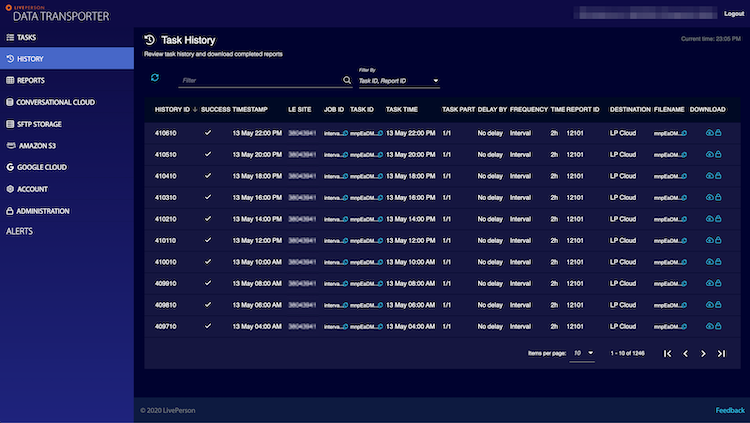The height and width of the screenshot is (423, 750).
Task: Go to last page of results
Action: click(721, 353)
